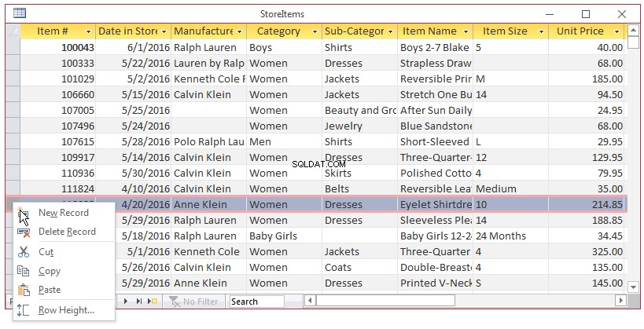Image resolution: width=644 pixels, height=329 pixels.
Task: Click the vertical scrollbar up arrow
Action: pyautogui.click(x=634, y=31)
